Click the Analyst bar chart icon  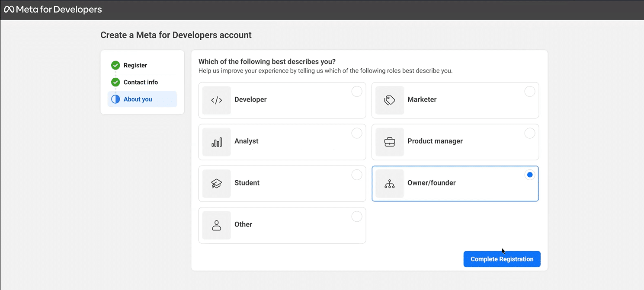click(217, 142)
